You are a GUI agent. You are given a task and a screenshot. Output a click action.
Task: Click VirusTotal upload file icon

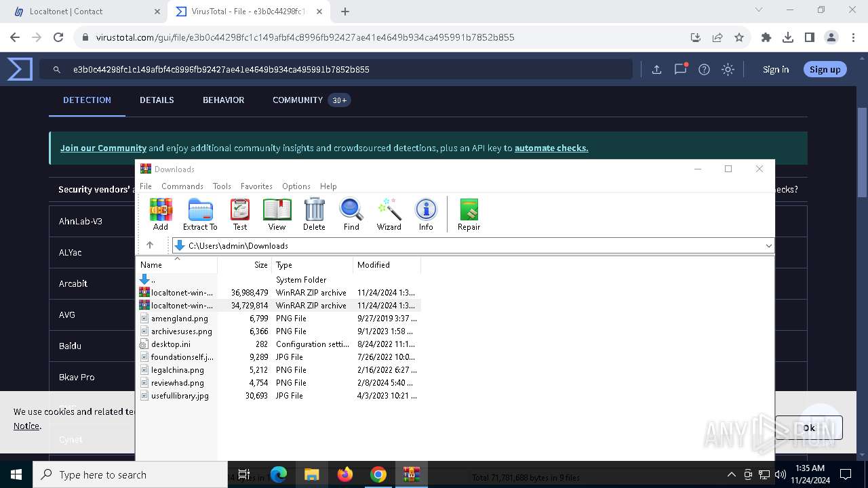coord(656,69)
